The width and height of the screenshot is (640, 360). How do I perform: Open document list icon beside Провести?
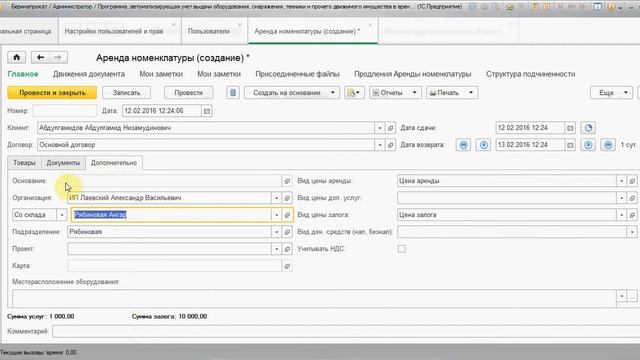(x=233, y=93)
